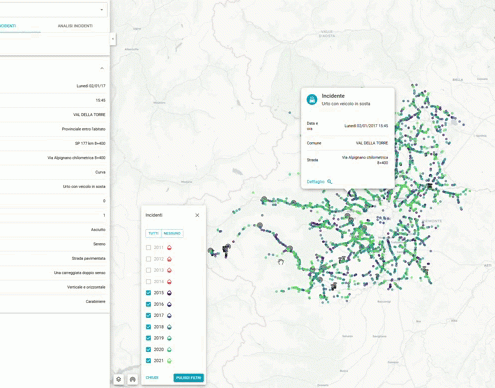Screen dimensions: 495x388
Task: Click the home view map button
Action: pos(133,379)
